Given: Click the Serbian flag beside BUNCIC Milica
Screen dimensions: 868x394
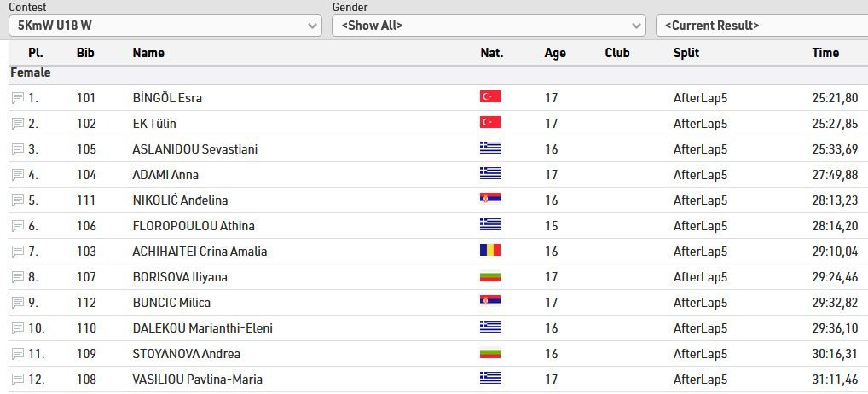Looking at the screenshot, I should (490, 302).
